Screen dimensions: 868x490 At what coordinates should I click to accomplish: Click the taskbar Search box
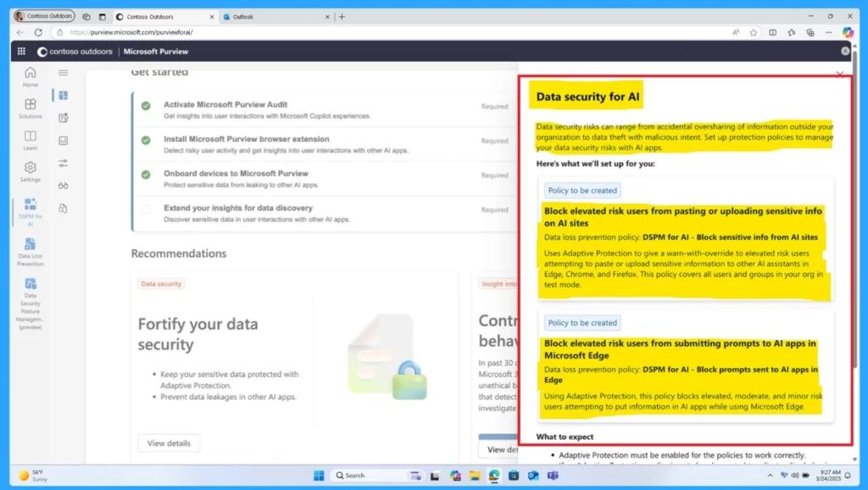[x=377, y=476]
